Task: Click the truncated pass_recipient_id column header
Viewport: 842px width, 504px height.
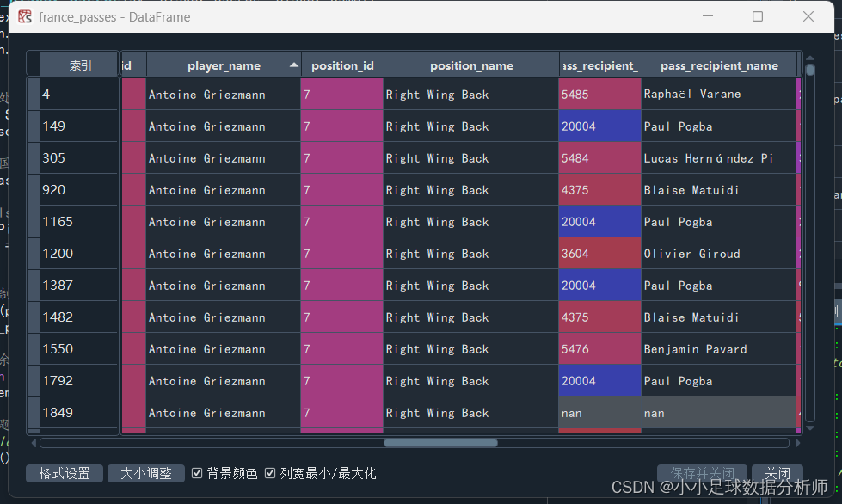Action: [600, 65]
